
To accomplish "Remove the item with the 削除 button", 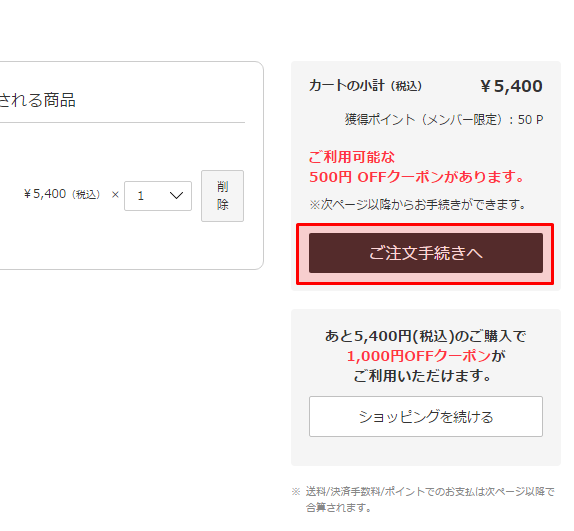I will (x=222, y=196).
